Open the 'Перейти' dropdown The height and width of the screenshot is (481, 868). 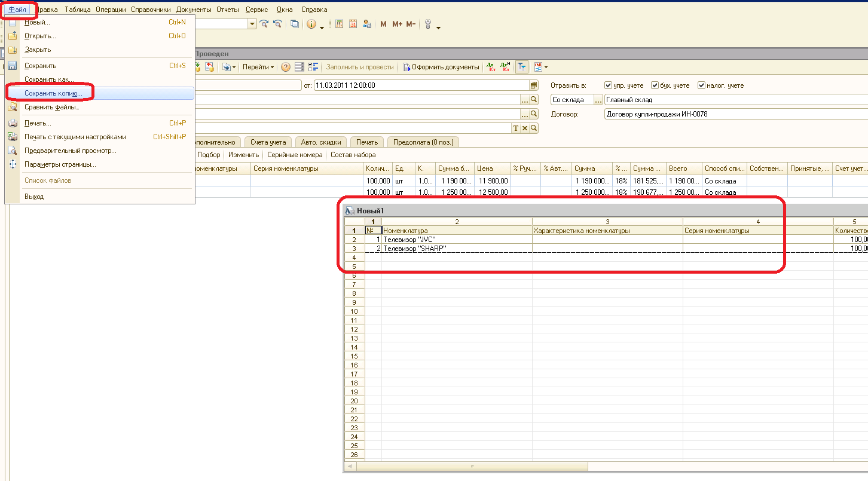258,66
